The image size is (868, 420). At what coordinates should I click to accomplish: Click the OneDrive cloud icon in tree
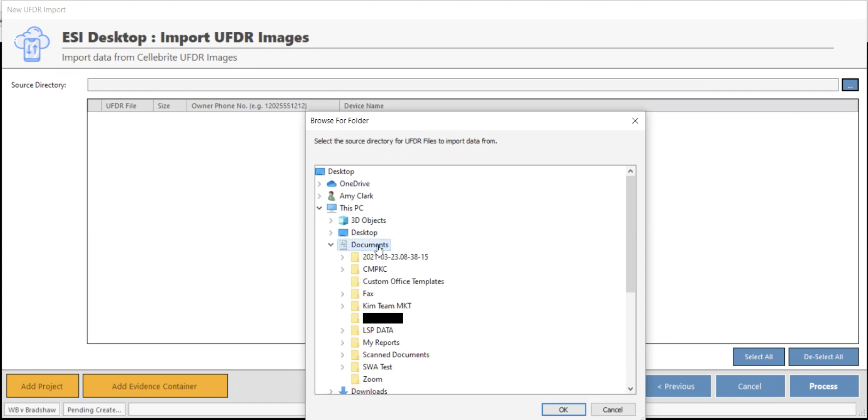331,184
